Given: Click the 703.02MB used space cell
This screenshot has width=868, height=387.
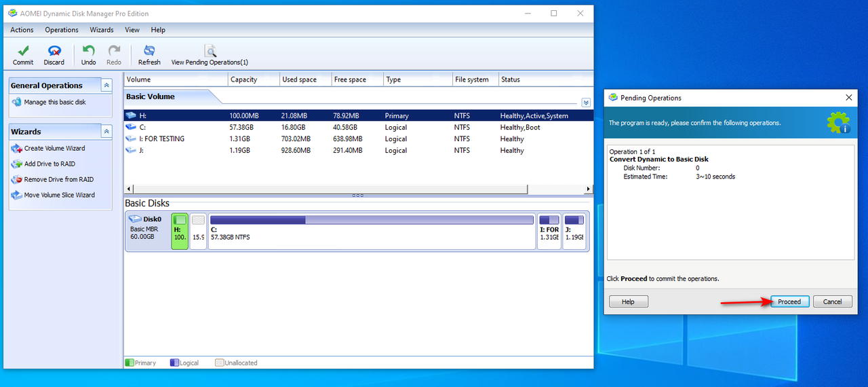Looking at the screenshot, I should (297, 139).
